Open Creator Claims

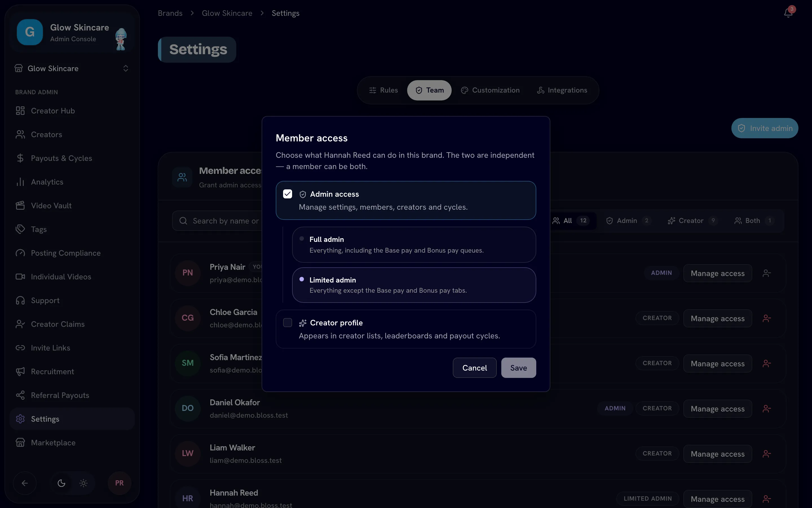click(72, 324)
